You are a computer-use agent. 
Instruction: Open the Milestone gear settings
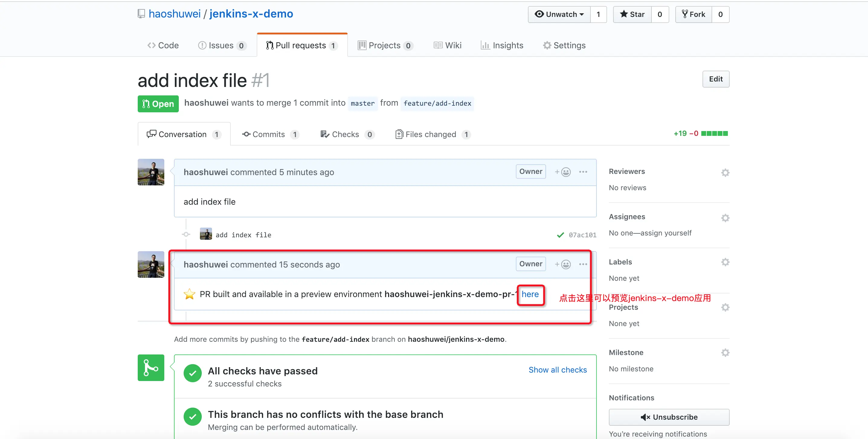point(725,353)
